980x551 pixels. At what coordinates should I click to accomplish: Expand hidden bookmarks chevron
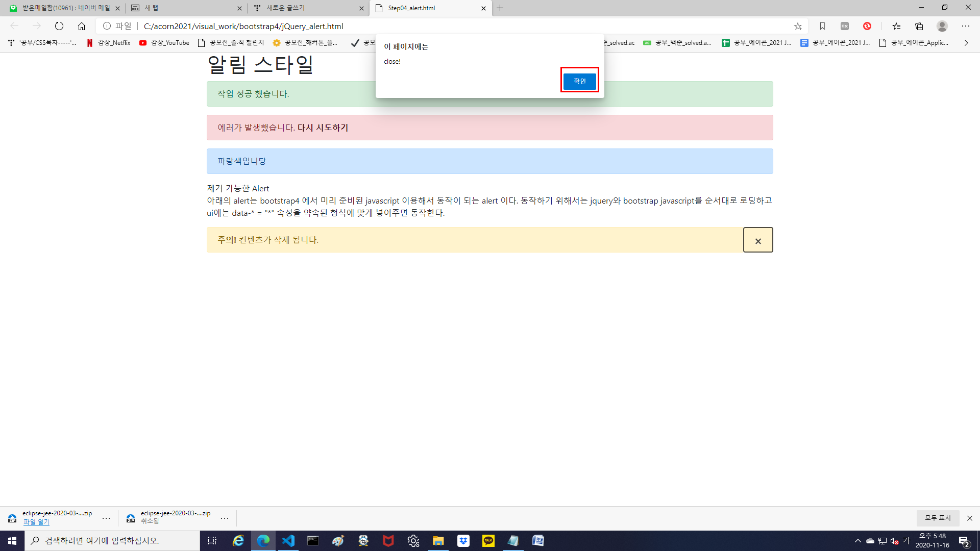coord(966,43)
